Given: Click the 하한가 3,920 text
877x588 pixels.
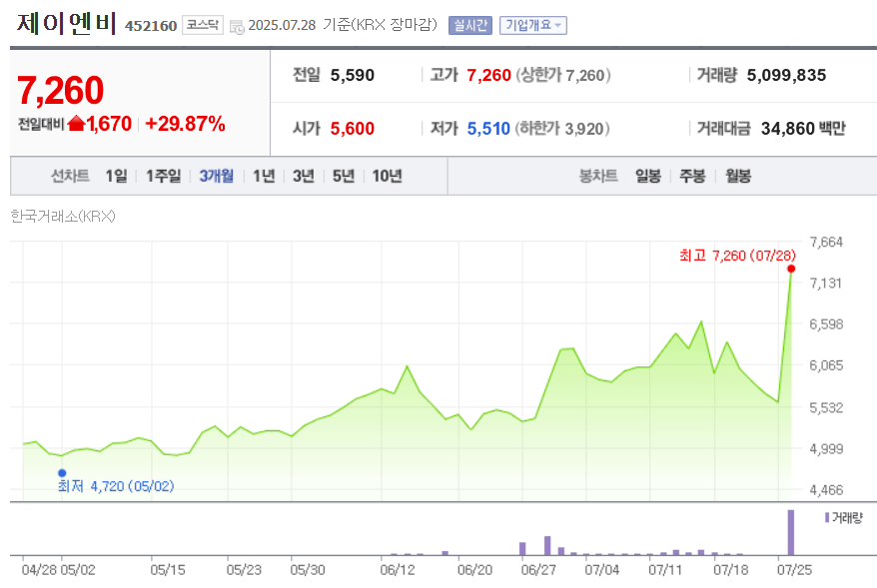Looking at the screenshot, I should [562, 129].
